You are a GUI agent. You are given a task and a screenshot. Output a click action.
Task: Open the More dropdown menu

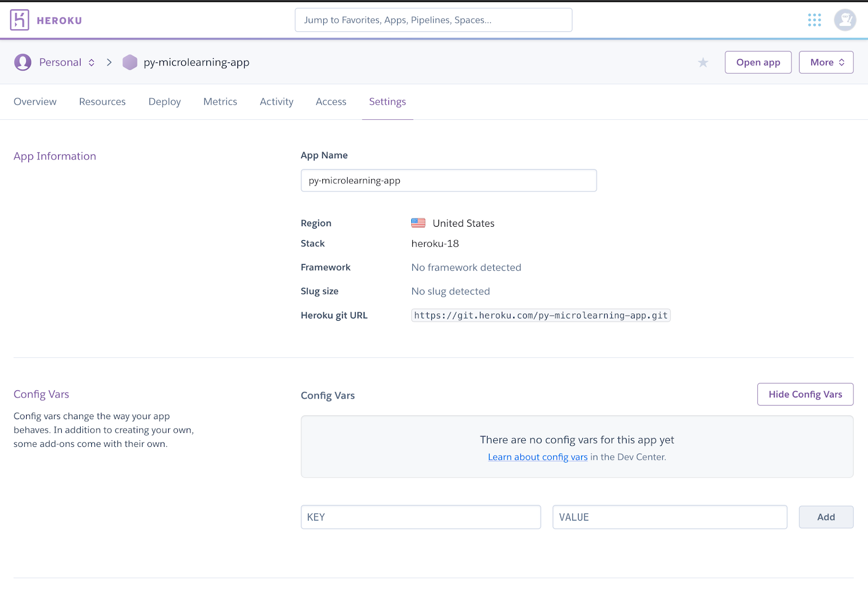[x=826, y=62]
